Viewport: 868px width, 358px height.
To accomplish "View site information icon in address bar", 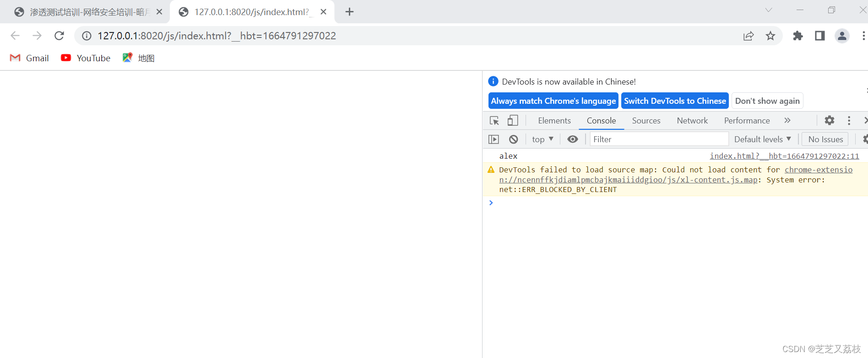I will (x=87, y=36).
